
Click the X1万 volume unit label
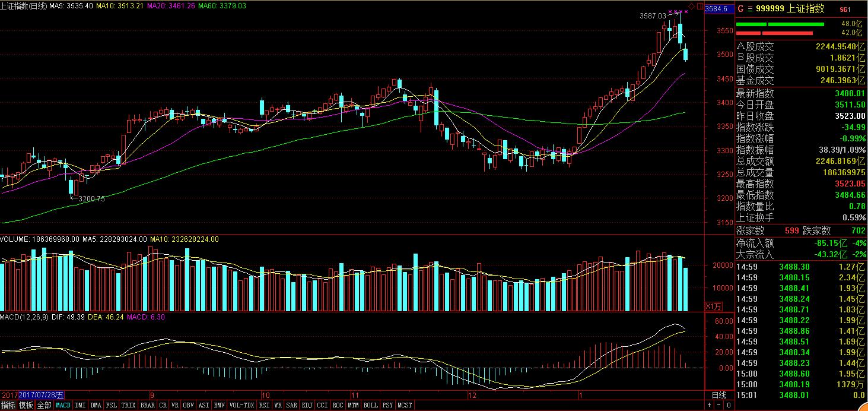coord(713,306)
